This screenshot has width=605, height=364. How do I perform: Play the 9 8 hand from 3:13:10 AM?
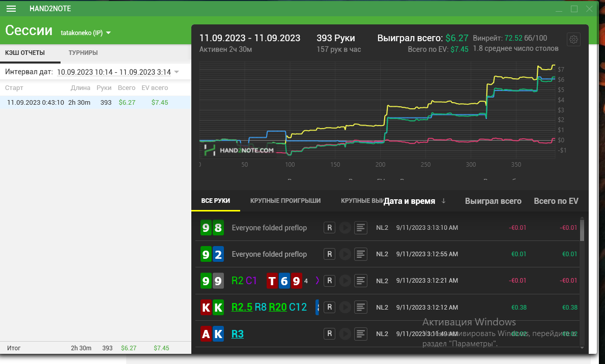tap(345, 228)
